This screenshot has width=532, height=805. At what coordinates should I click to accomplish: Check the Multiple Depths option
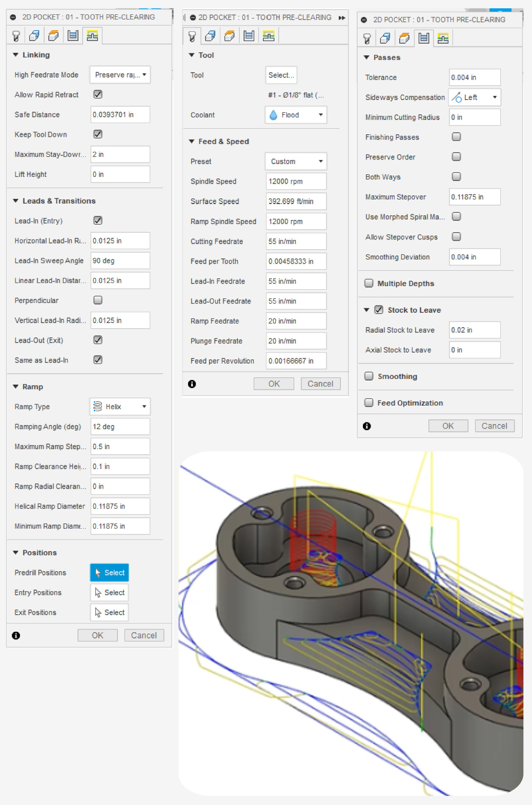[x=369, y=284]
